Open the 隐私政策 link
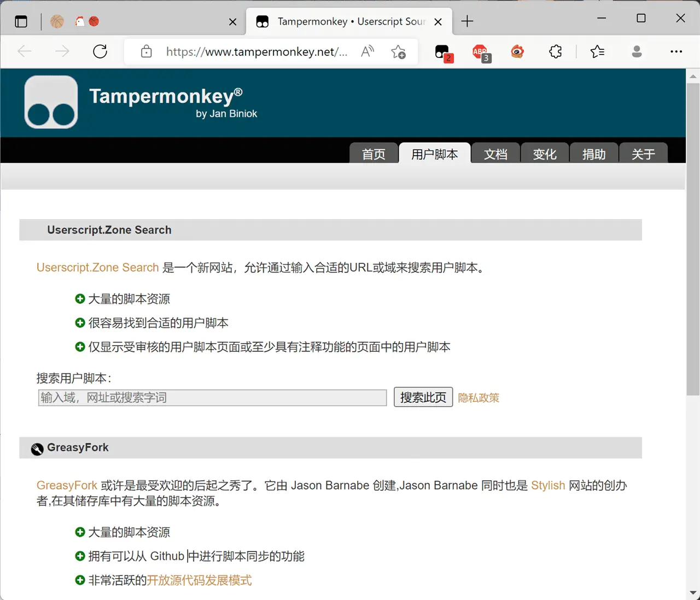 479,398
